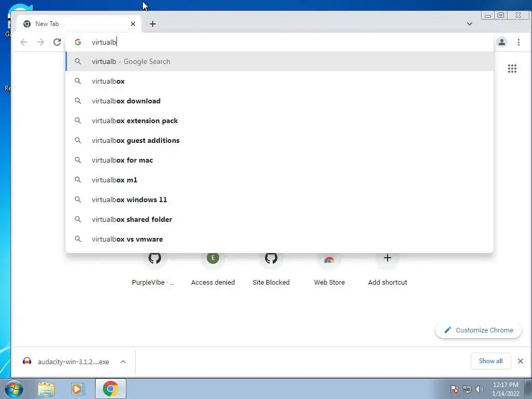Screen dimensions: 532x399
Task: Choose 'virtualbox extension pack' suggestion
Action: [x=280, y=121]
